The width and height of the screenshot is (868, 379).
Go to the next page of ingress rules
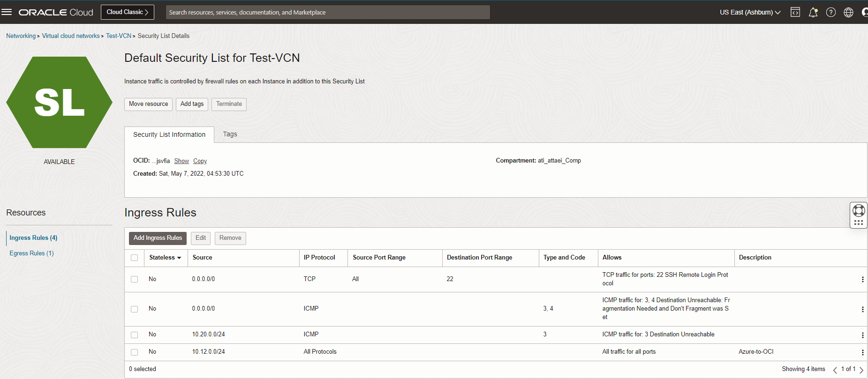[x=861, y=370]
